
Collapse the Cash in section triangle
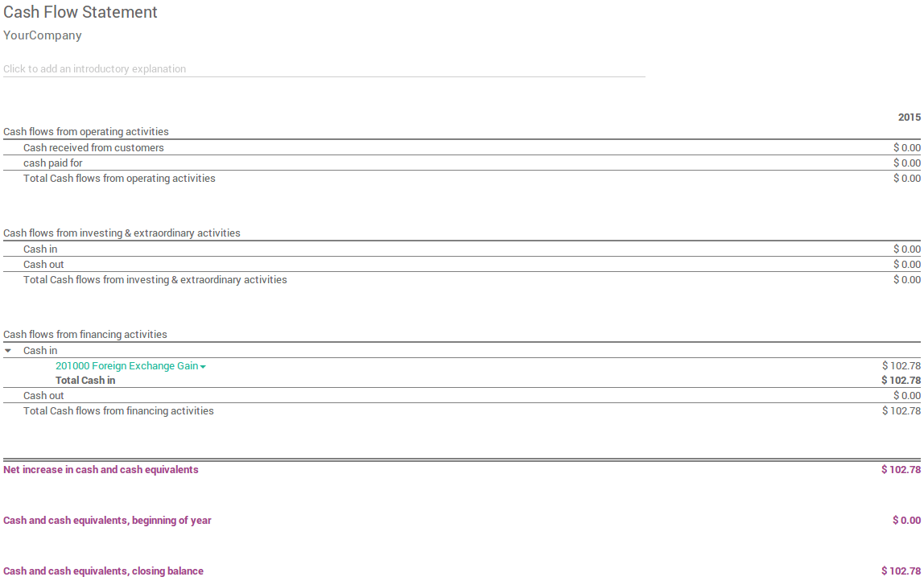click(x=8, y=350)
